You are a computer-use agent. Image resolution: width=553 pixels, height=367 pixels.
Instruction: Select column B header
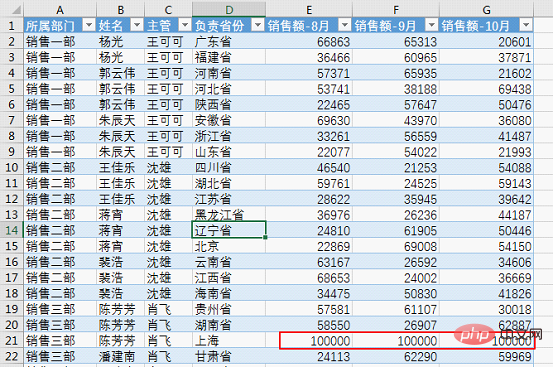(x=120, y=10)
